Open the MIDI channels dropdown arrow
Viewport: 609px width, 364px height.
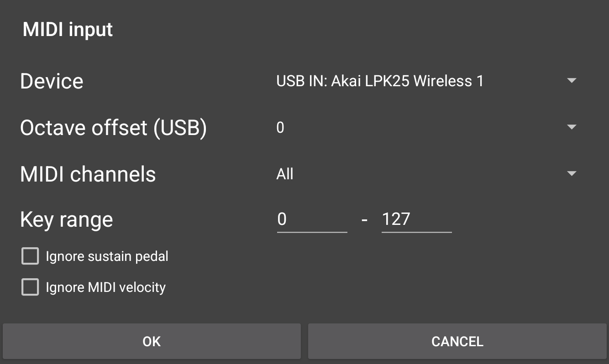(571, 174)
